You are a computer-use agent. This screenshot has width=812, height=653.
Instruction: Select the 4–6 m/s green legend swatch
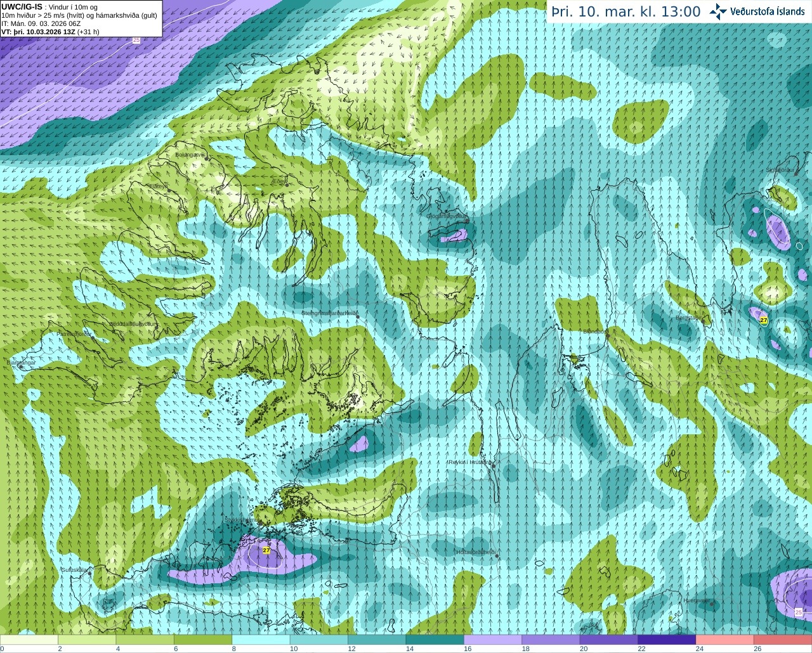tap(145, 640)
